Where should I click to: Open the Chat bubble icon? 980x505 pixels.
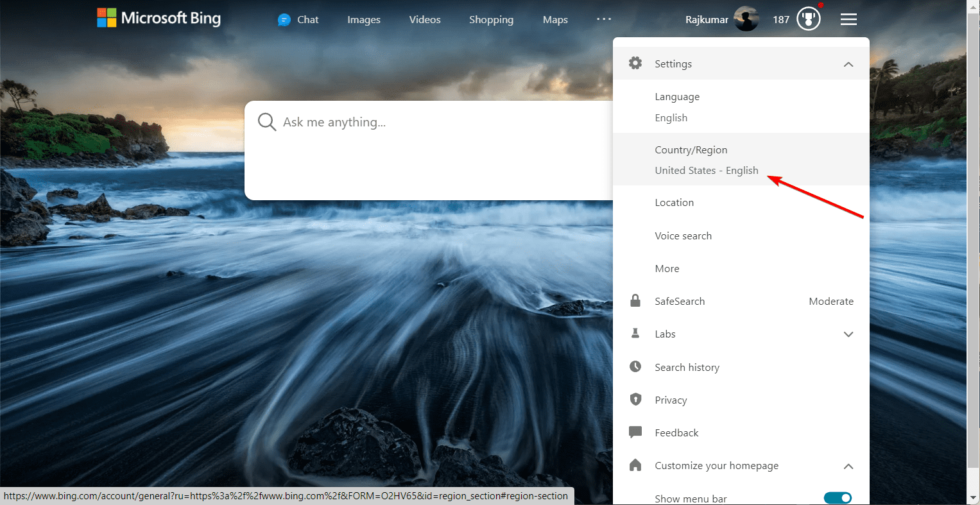point(284,20)
